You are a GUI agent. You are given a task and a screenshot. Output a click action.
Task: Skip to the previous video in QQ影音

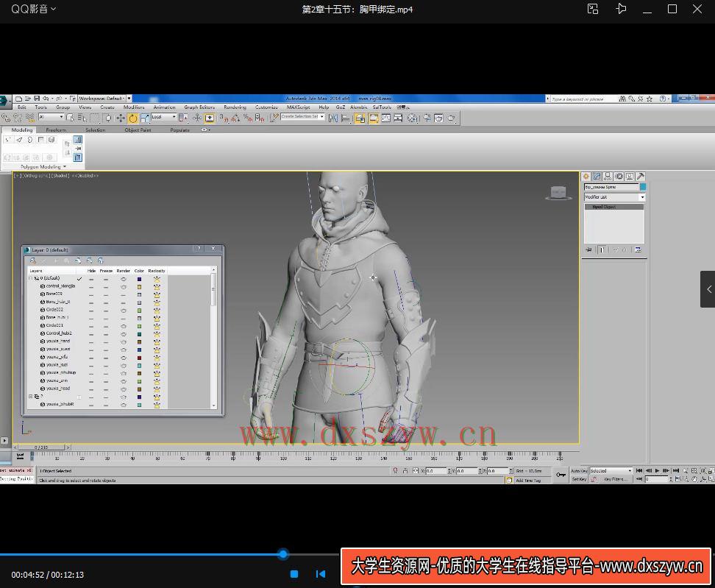(x=321, y=574)
